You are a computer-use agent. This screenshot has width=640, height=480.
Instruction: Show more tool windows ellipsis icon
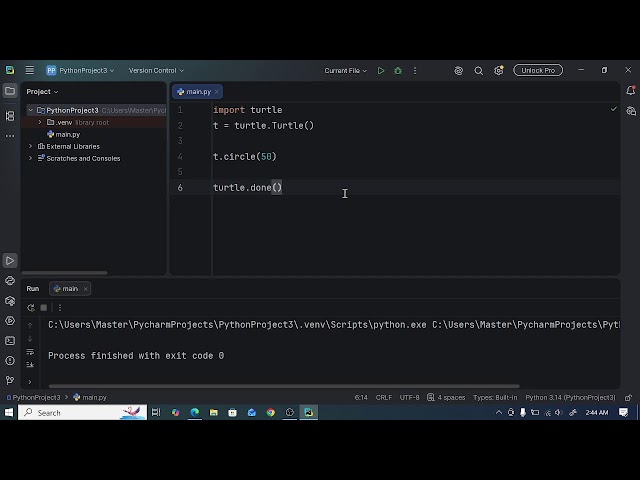pyautogui.click(x=10, y=136)
